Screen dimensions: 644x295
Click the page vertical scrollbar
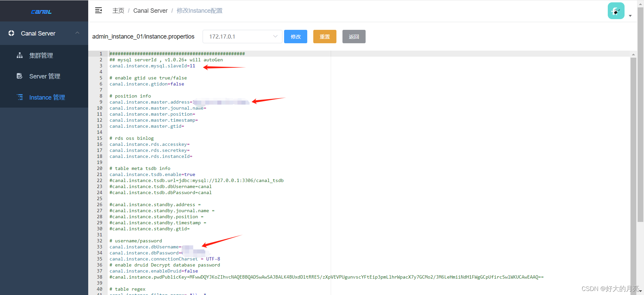pos(640,114)
